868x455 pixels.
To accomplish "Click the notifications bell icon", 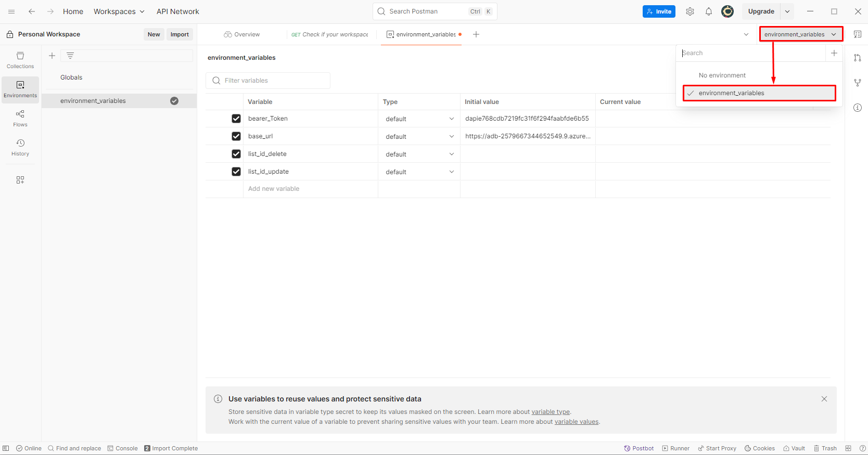I will point(709,11).
